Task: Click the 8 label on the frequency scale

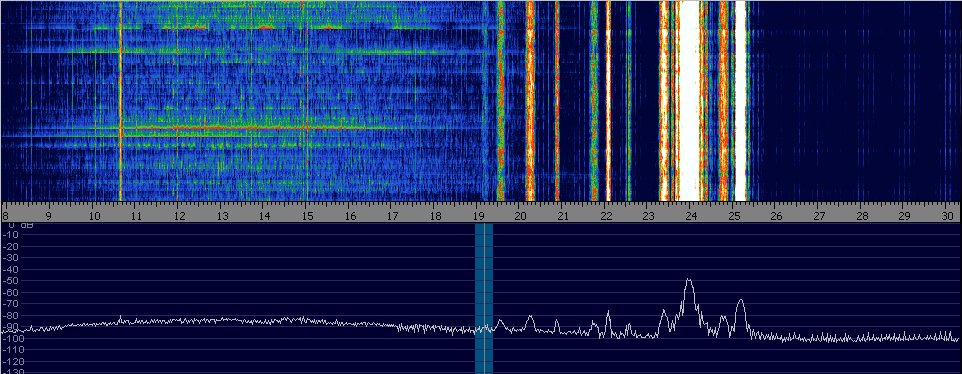Action: pos(5,216)
